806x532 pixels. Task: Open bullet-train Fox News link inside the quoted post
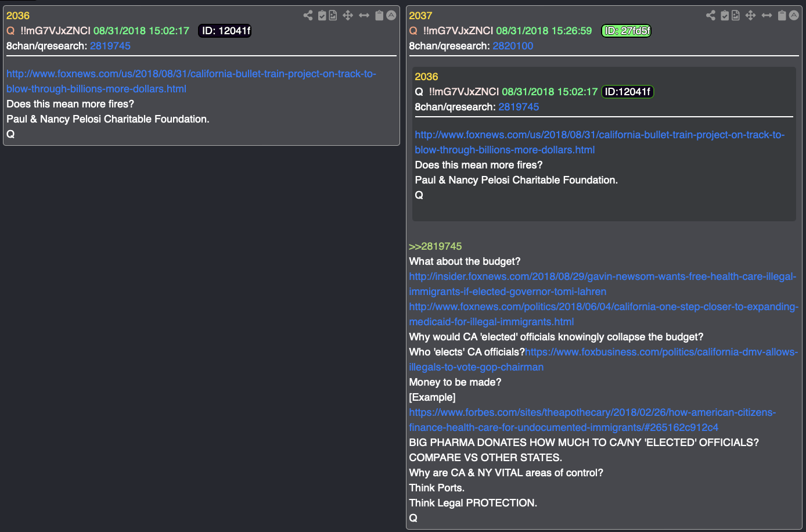[600, 142]
